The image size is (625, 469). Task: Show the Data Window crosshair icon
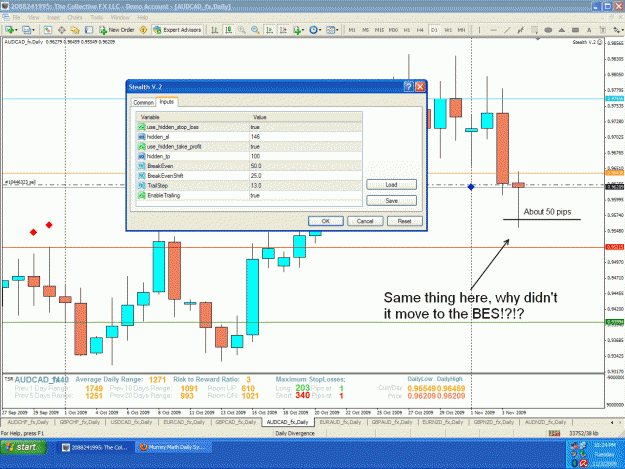[61, 30]
